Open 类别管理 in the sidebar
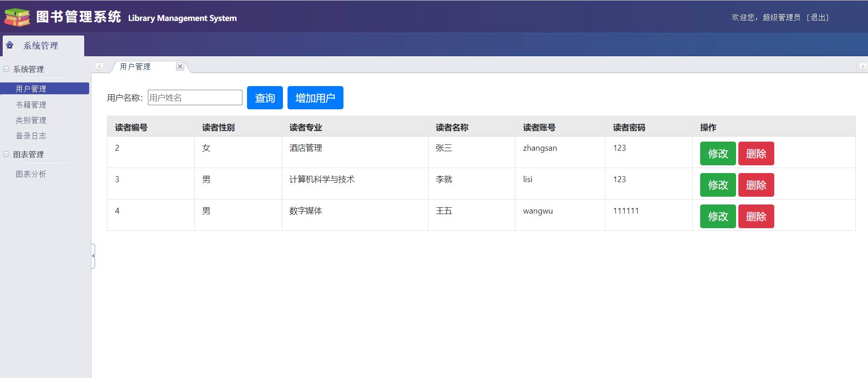The width and height of the screenshot is (868, 378). tap(31, 120)
